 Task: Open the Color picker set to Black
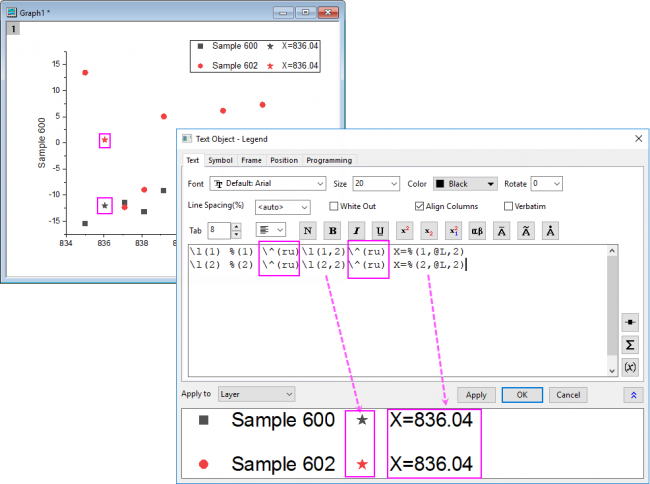pos(464,184)
